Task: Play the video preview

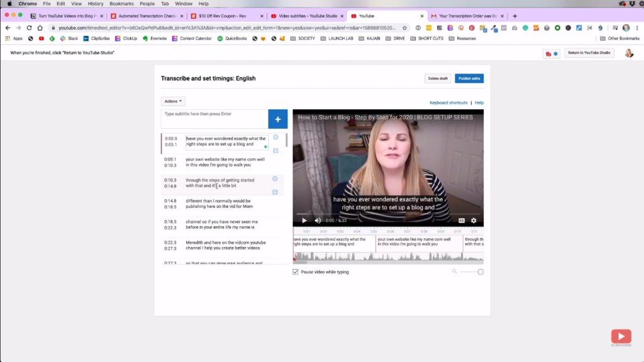Action: pyautogui.click(x=304, y=221)
